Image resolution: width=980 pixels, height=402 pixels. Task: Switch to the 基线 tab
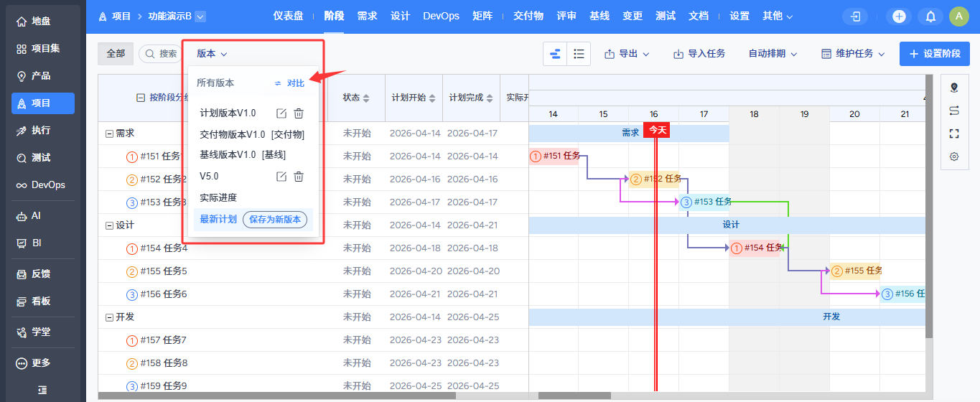tap(599, 16)
